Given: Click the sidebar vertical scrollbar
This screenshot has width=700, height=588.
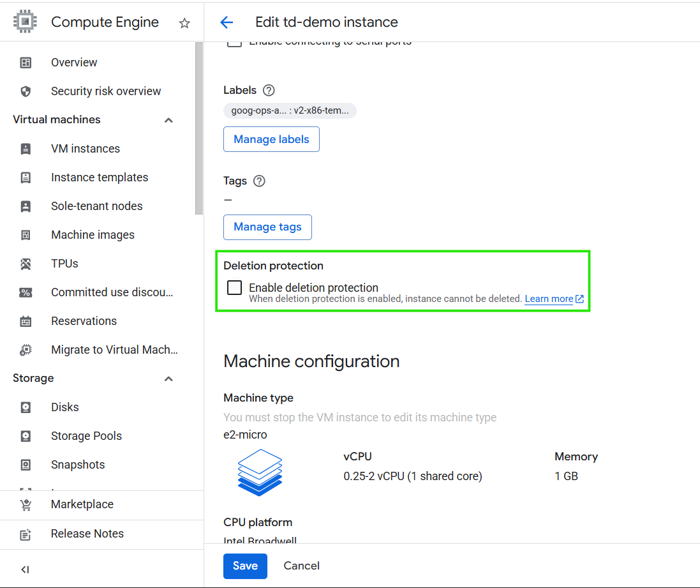Looking at the screenshot, I should (199, 128).
